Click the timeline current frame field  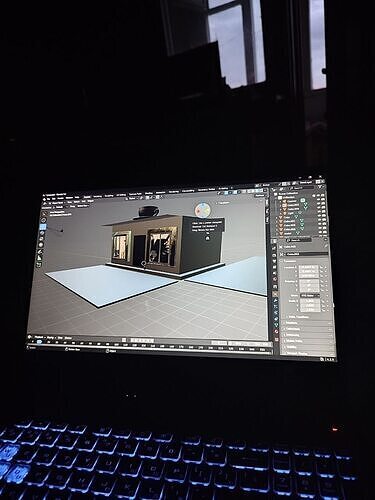[220, 343]
